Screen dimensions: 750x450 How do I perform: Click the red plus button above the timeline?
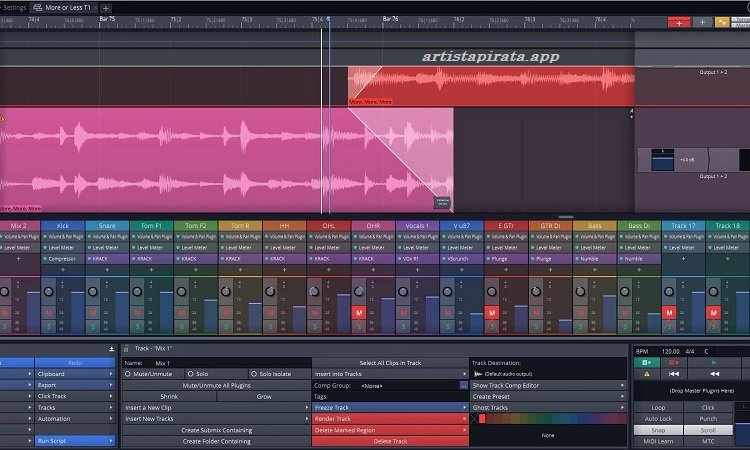679,22
